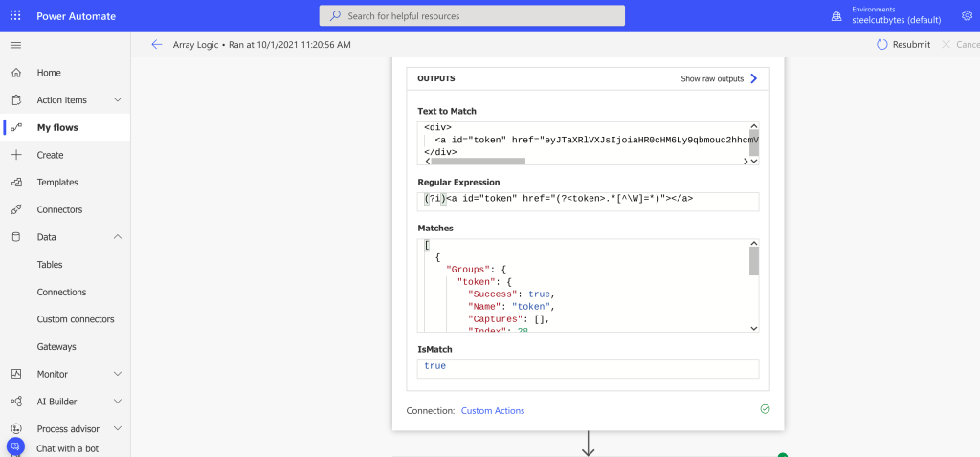Collapse the Data section chevron
980x457 pixels.
[118, 237]
